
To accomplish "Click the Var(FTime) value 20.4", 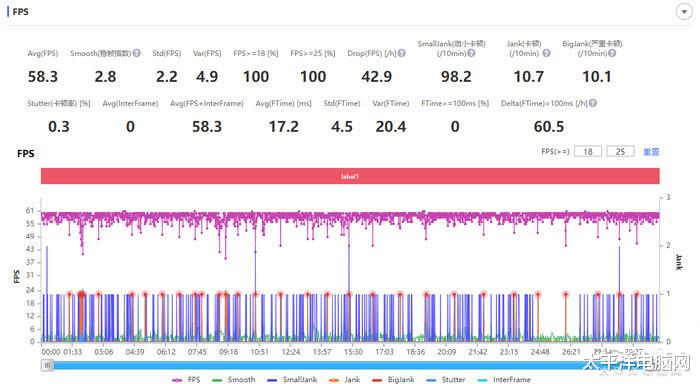I will click(x=391, y=127).
